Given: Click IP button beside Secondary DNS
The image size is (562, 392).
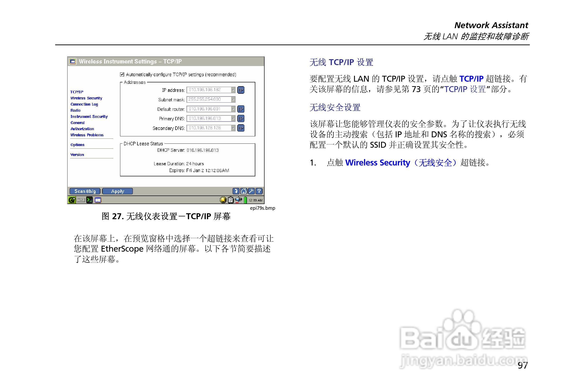Looking at the screenshot, I should (241, 128).
